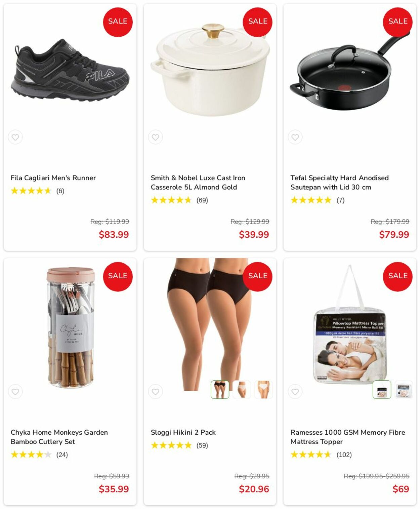Open the Sloggi Hikini 2 Pack title

point(183,432)
